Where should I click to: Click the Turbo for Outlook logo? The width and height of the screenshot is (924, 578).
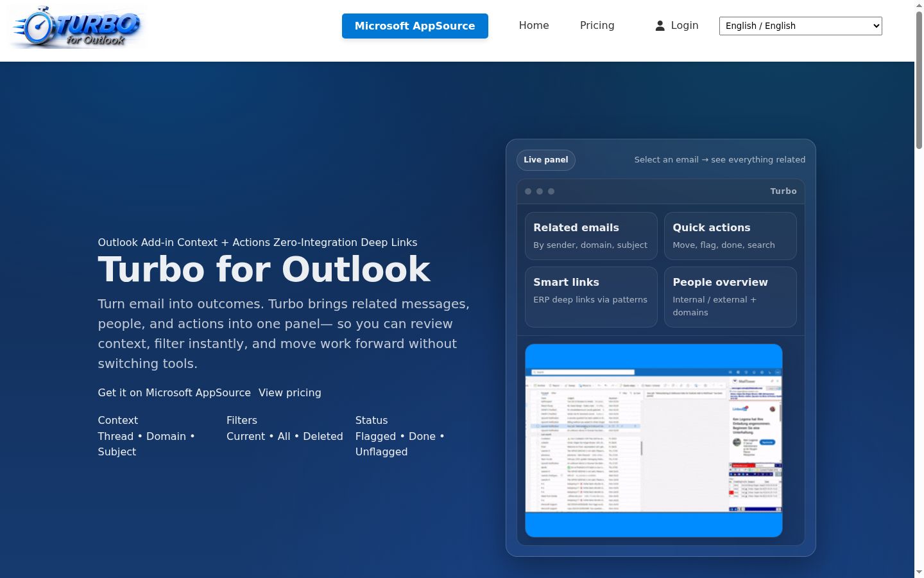click(x=77, y=28)
